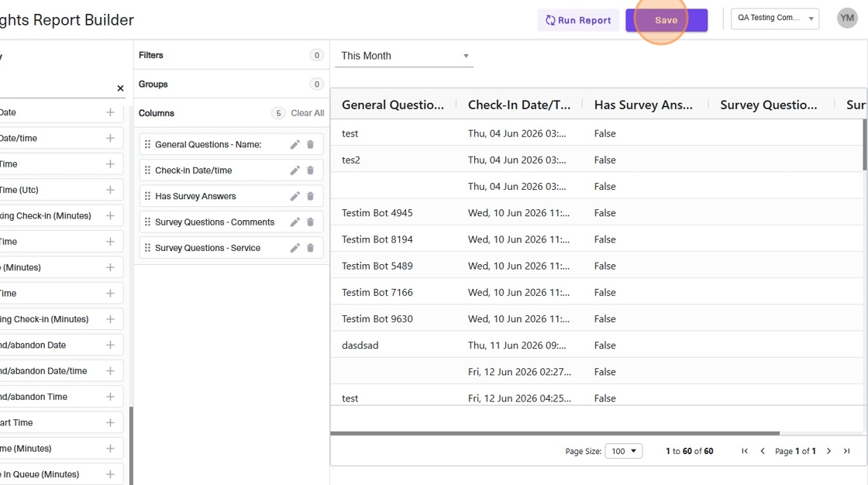Open the QA Testing Company selector
The height and width of the screenshot is (485, 868).
click(x=774, y=19)
